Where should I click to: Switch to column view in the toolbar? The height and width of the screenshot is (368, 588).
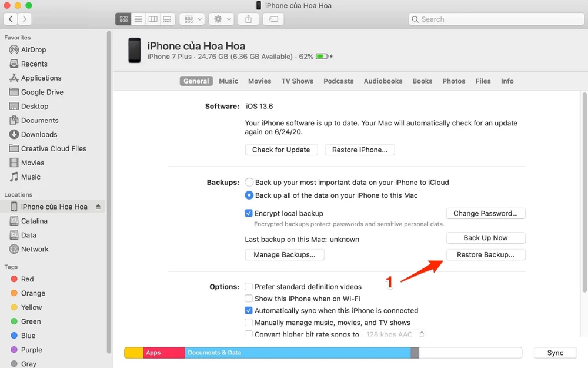point(152,18)
